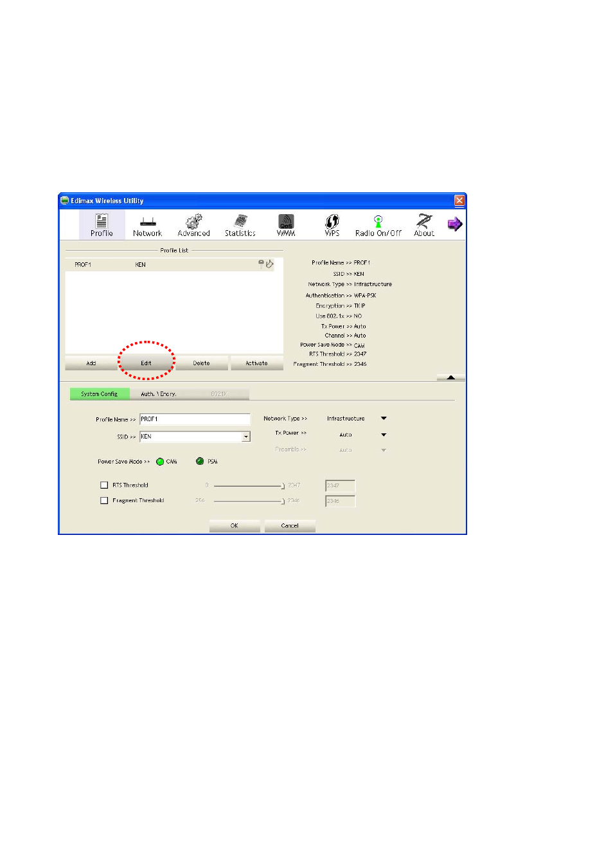613x868 pixels.
Task: Toggle the Radio On/Off icon
Action: tap(378, 224)
